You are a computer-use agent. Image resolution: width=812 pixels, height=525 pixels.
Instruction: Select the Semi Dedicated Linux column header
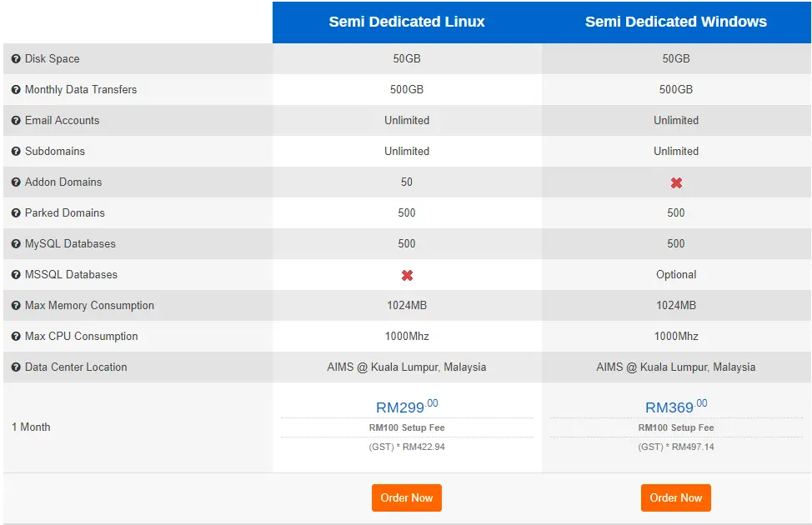pyautogui.click(x=407, y=22)
